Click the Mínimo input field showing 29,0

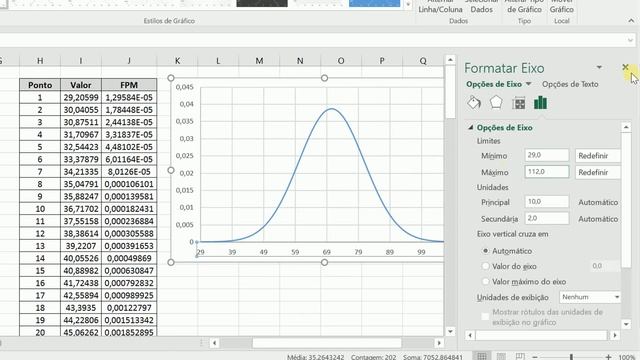[x=547, y=155]
